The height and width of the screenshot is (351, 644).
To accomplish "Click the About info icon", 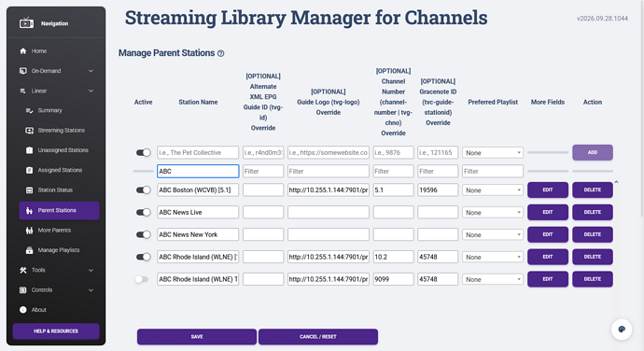I will [23, 310].
